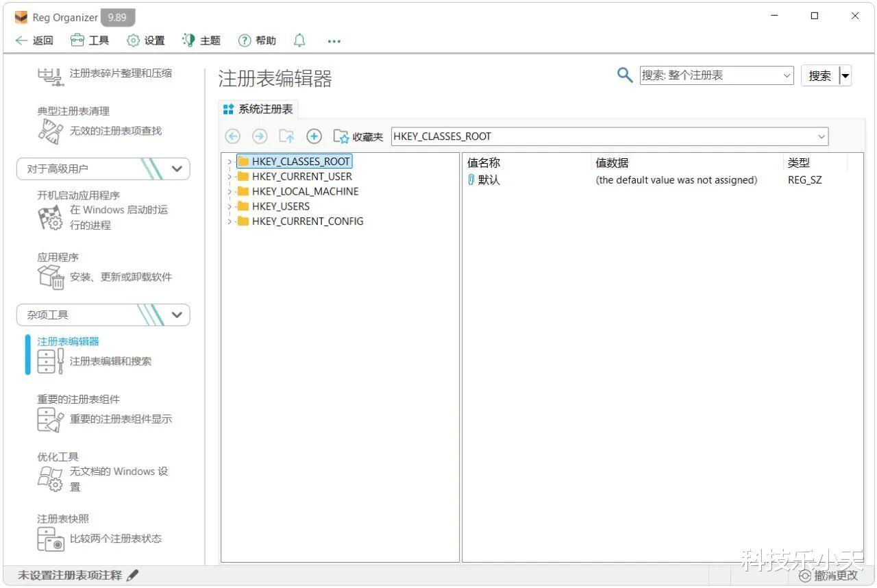Screen dimensions: 877x588
Task: Open 重要的注册表组件 brush icon
Action: [x=50, y=419]
